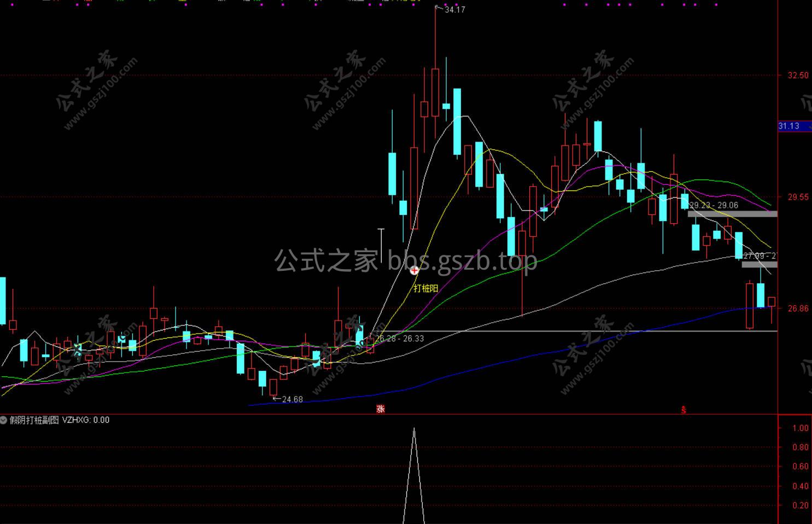812x524 pixels.
Task: Click the 0.20 sub-chart axis value
Action: [x=801, y=505]
